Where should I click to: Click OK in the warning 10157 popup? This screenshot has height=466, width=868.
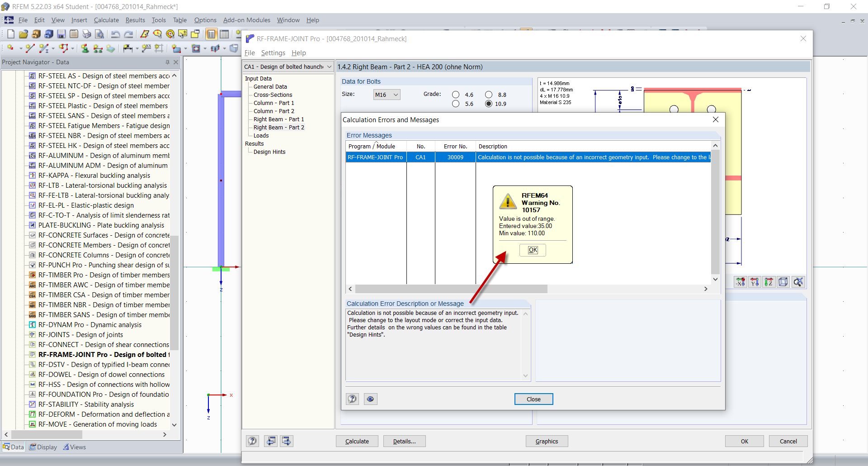click(533, 250)
